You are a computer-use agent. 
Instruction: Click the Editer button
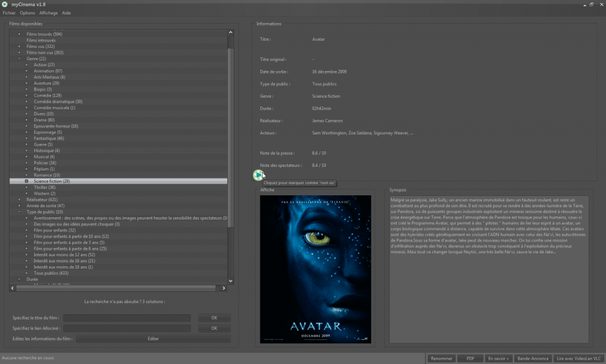coord(153,339)
